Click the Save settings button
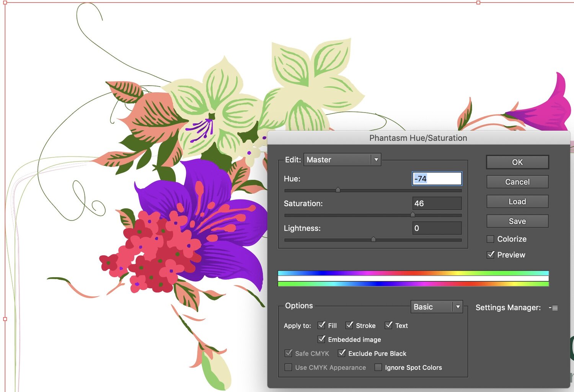Image resolution: width=574 pixels, height=392 pixels. [x=517, y=221]
